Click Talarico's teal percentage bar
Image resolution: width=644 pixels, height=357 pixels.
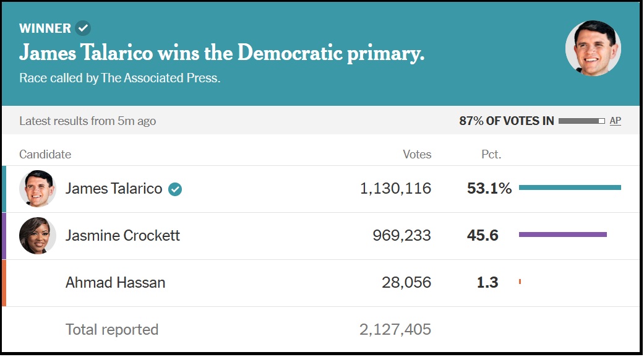[570, 187]
